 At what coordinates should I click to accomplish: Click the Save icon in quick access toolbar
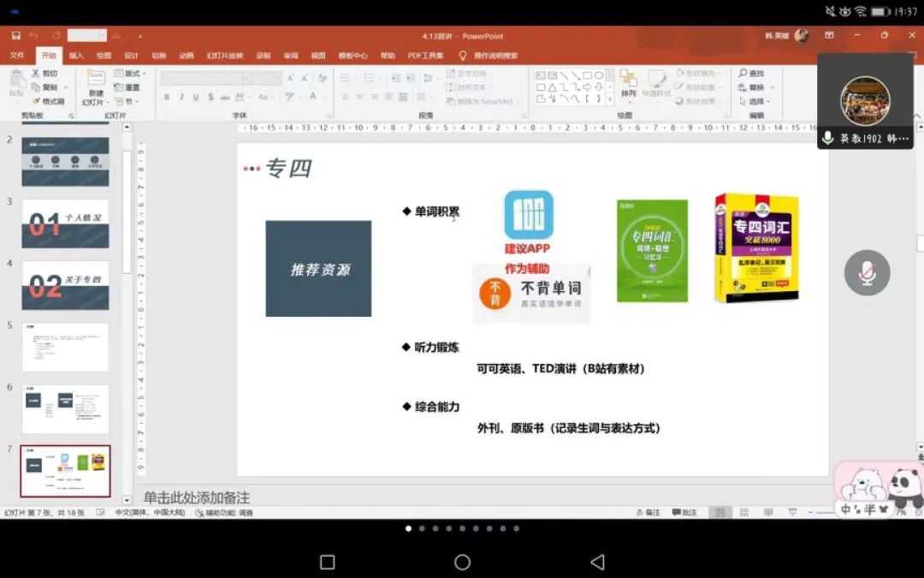coord(16,36)
